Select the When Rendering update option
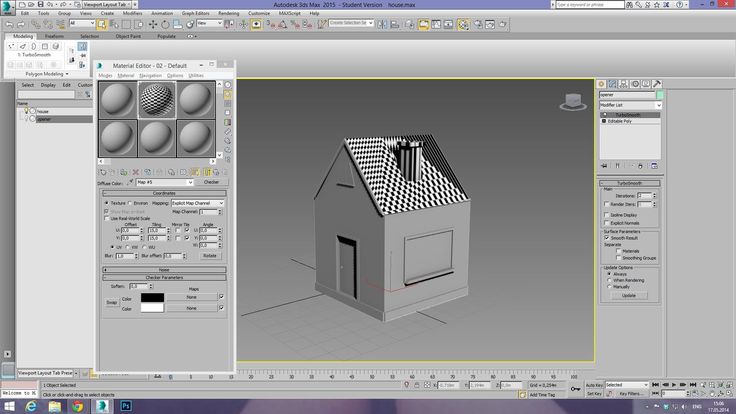Screen dimensions: 736x414 click(607, 280)
